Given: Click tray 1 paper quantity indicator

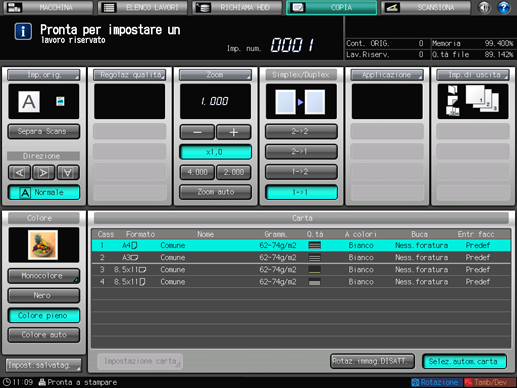Looking at the screenshot, I should click(314, 245).
